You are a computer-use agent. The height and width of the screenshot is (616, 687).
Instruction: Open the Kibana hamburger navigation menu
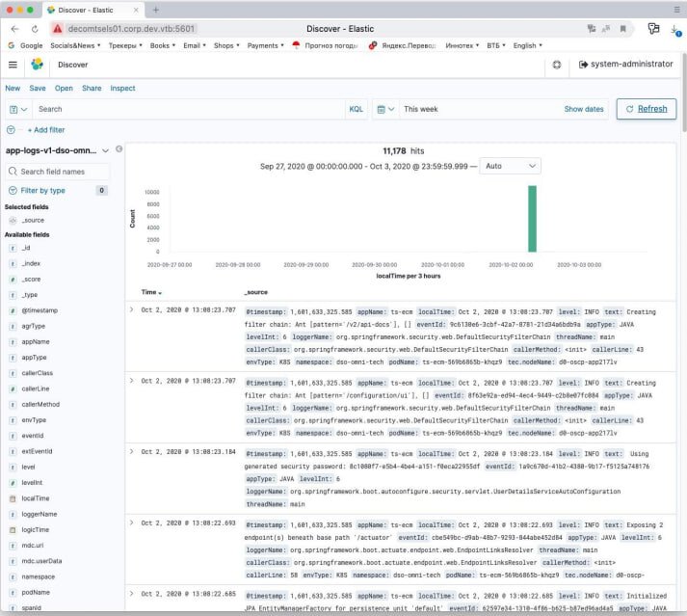click(13, 65)
